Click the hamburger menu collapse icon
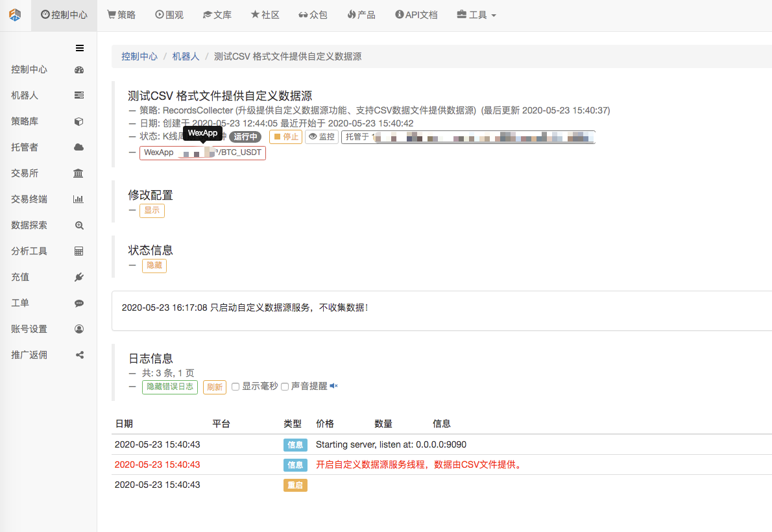 tap(80, 48)
